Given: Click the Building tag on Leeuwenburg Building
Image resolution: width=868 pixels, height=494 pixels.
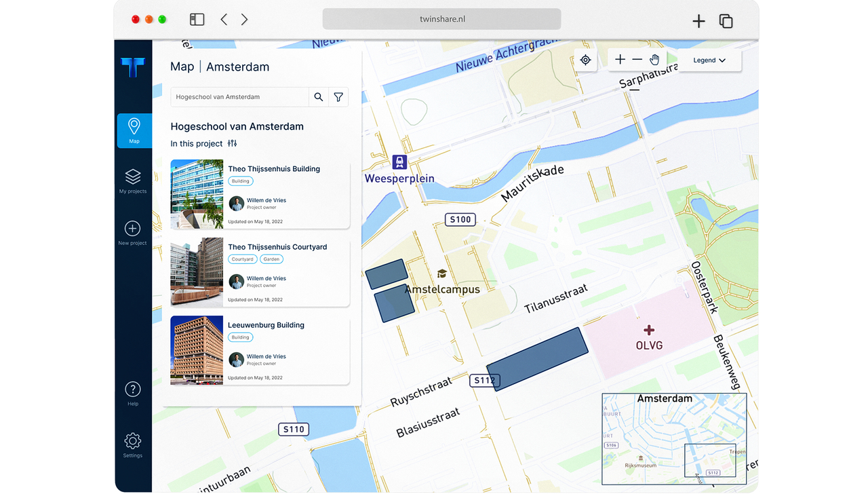Looking at the screenshot, I should pyautogui.click(x=241, y=337).
